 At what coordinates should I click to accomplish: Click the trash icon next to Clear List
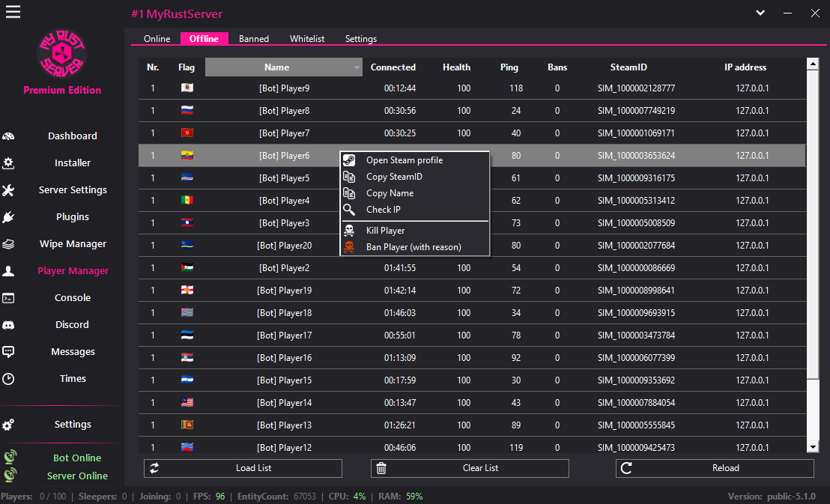click(x=382, y=468)
